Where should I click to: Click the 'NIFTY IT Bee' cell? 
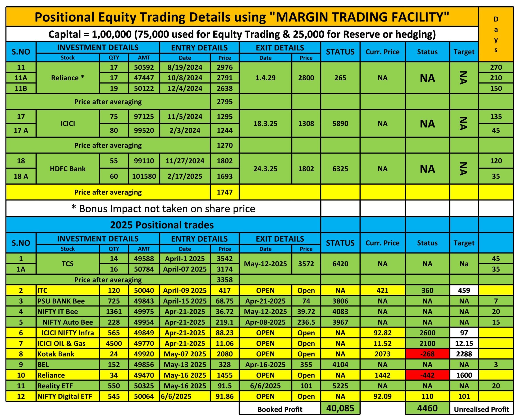[67, 312]
